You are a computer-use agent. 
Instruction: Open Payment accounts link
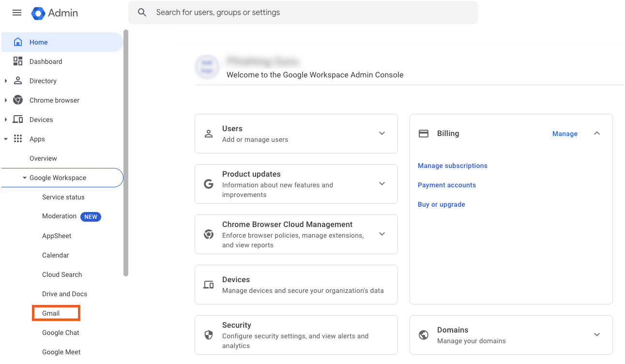447,185
